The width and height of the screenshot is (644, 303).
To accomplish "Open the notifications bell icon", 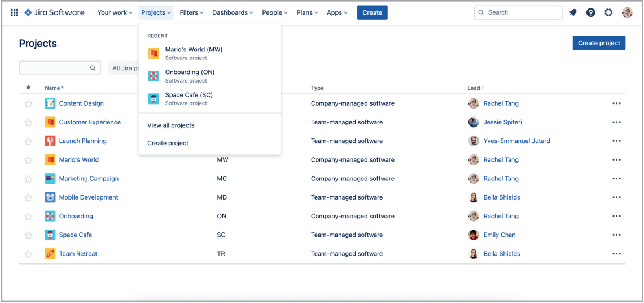I will pyautogui.click(x=573, y=13).
